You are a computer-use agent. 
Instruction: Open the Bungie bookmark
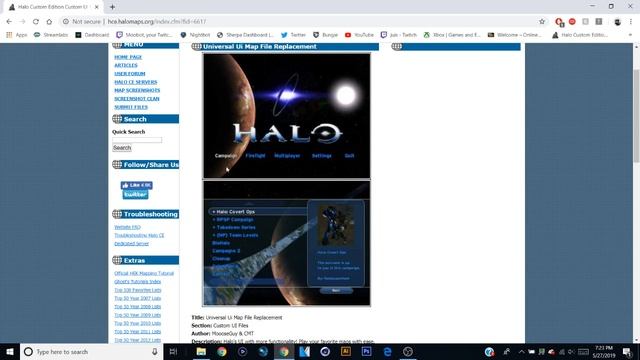click(x=325, y=35)
